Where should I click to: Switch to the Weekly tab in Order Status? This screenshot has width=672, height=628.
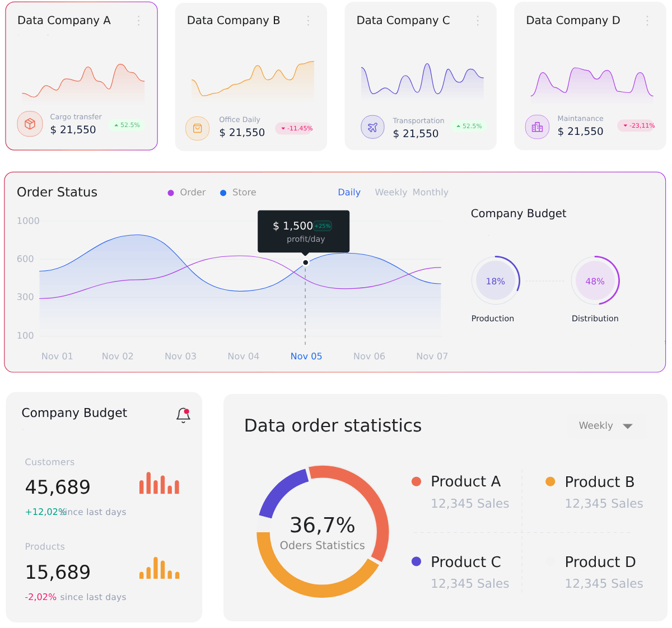[391, 193]
